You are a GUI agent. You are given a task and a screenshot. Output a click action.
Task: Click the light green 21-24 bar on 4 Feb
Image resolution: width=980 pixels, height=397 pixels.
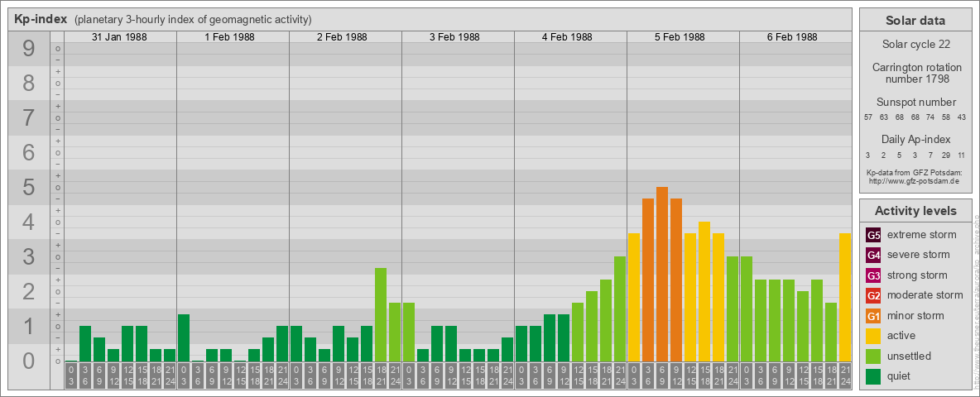click(x=620, y=309)
